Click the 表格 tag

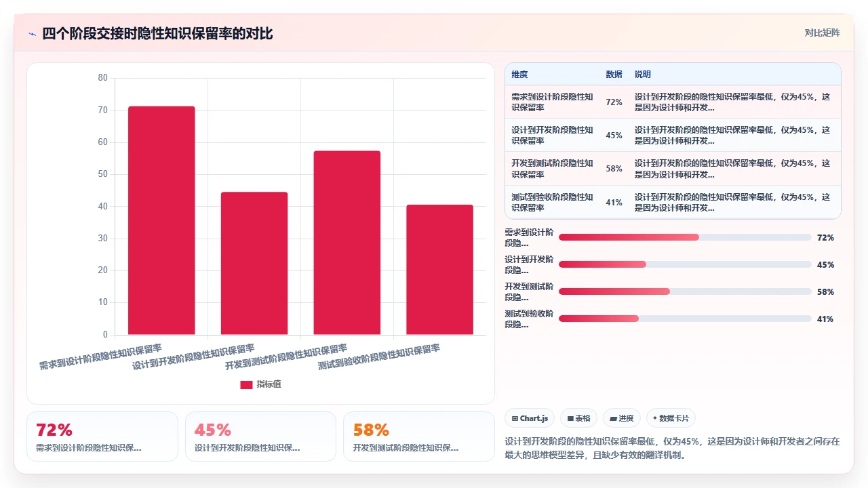click(x=578, y=418)
